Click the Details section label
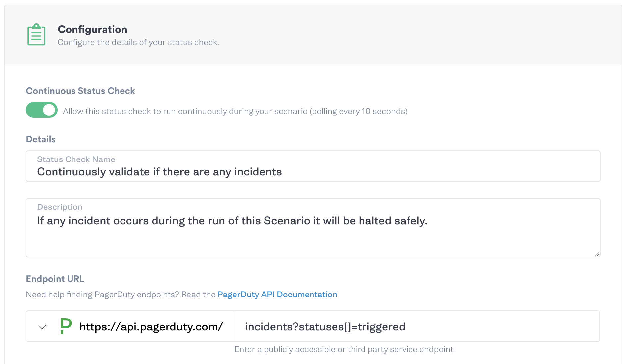 pyautogui.click(x=40, y=139)
